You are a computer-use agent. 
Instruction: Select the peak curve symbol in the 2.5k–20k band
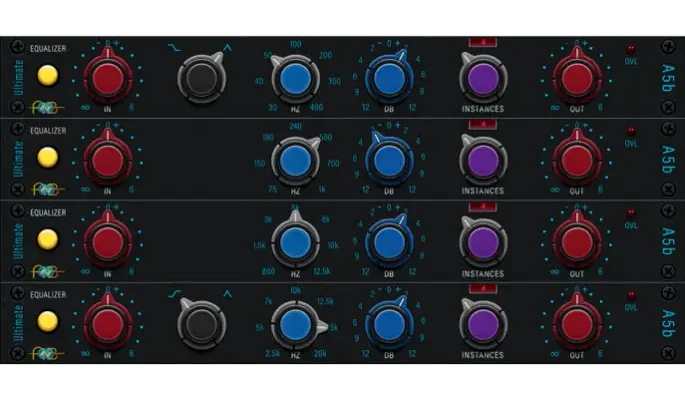coord(227,293)
